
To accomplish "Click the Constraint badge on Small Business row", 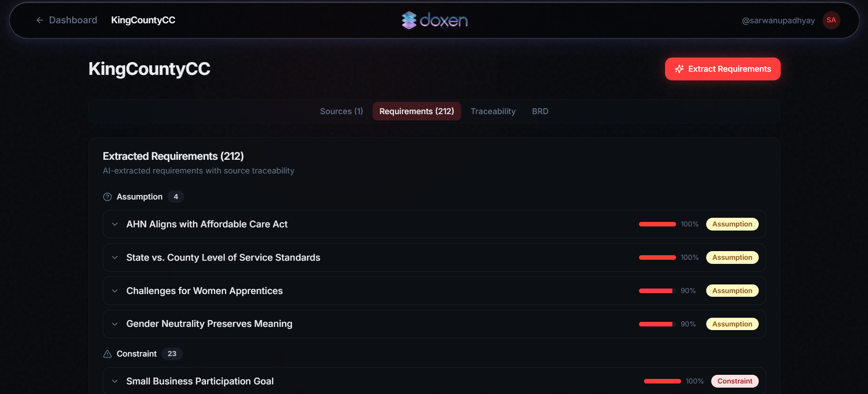I will pyautogui.click(x=735, y=381).
